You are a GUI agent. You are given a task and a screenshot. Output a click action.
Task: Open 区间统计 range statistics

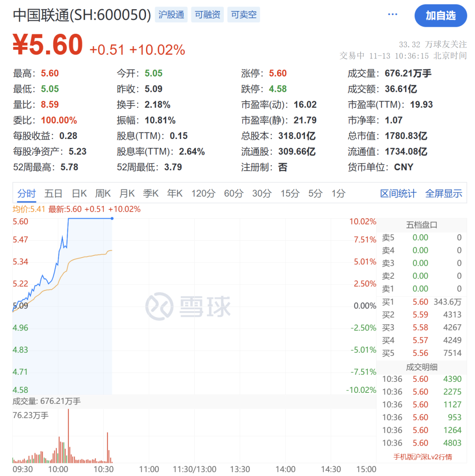tap(398, 194)
